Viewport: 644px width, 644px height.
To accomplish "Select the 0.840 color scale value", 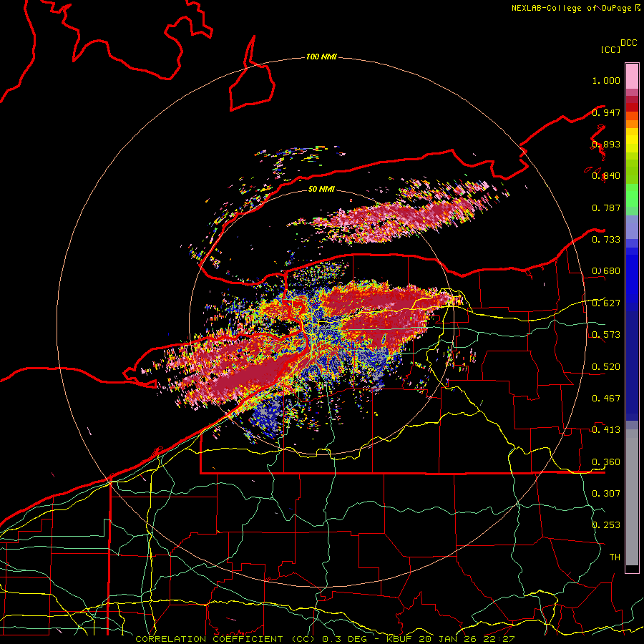I will point(606,176).
